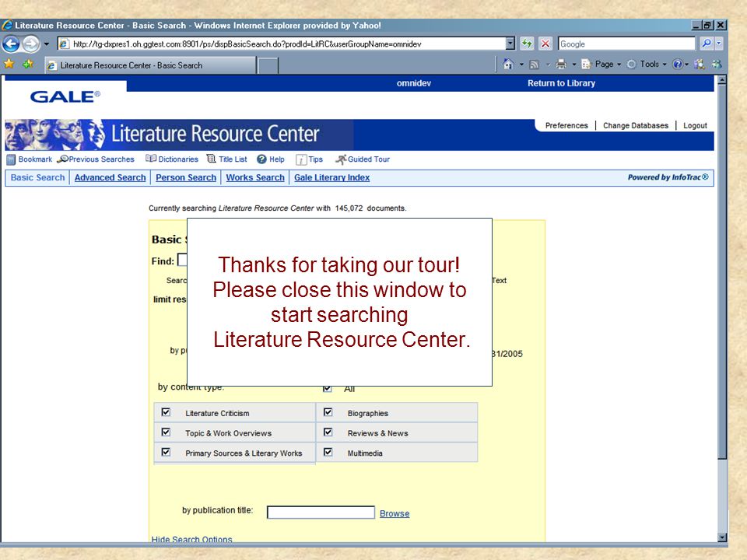Uncheck Topic & Work Overviews checkbox

tap(166, 432)
